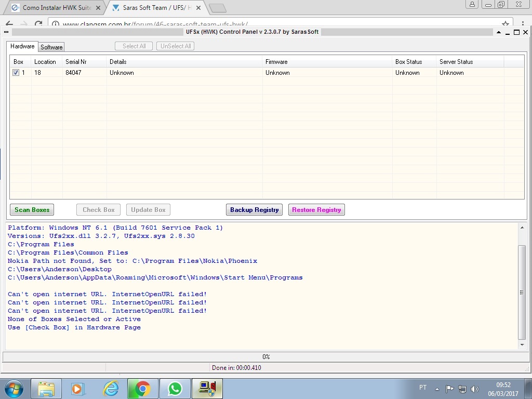
Task: Click the 'Done in: 00:00.410' status text
Action: pyautogui.click(x=236, y=368)
